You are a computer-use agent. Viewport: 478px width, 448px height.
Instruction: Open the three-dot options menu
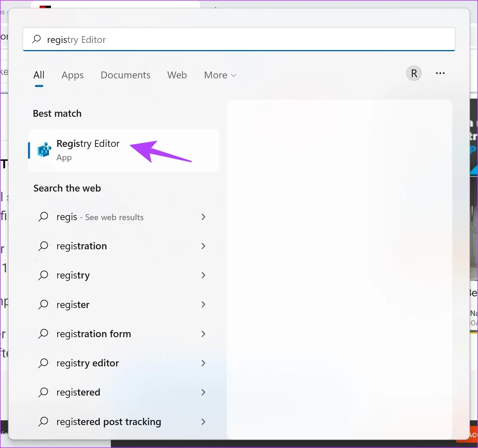point(440,73)
